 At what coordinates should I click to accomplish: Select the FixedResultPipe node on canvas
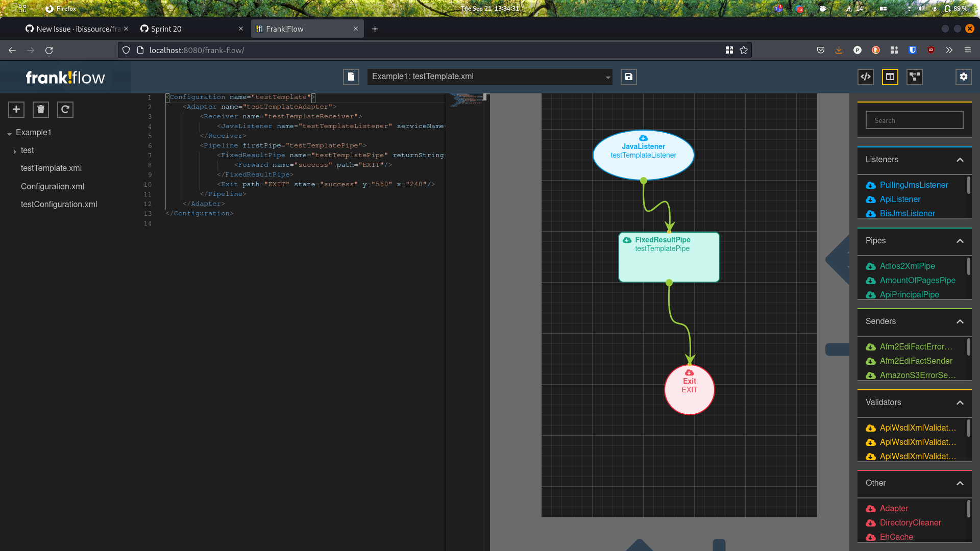[x=669, y=257]
